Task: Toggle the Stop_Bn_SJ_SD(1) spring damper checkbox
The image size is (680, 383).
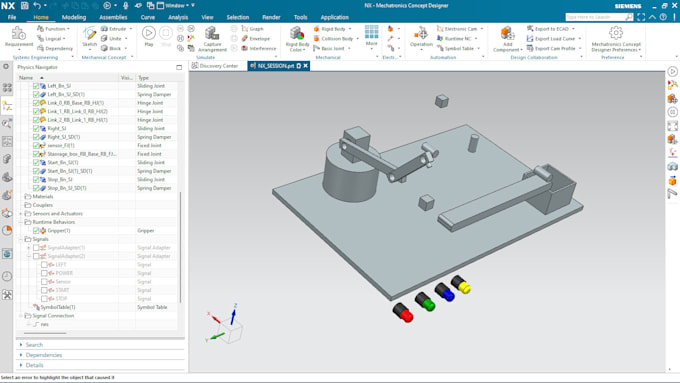Action: (x=36, y=188)
